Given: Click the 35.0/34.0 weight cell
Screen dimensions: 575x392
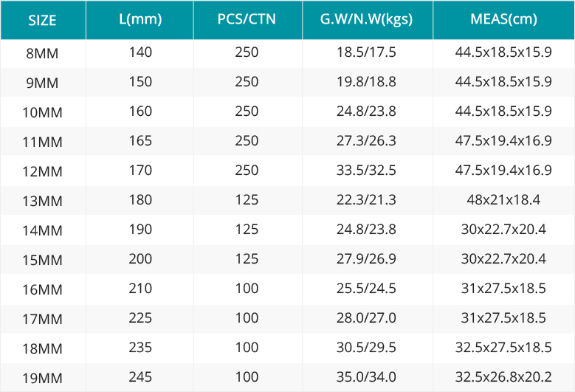Looking at the screenshot, I should [366, 377].
